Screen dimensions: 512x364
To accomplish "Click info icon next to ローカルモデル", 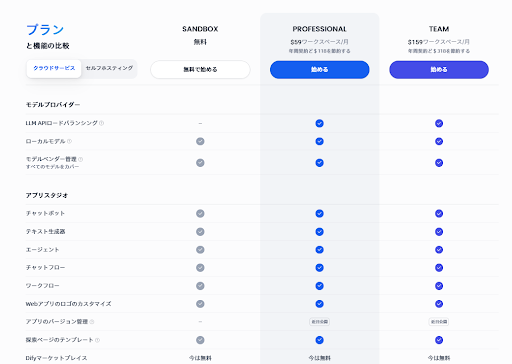I will coord(69,141).
